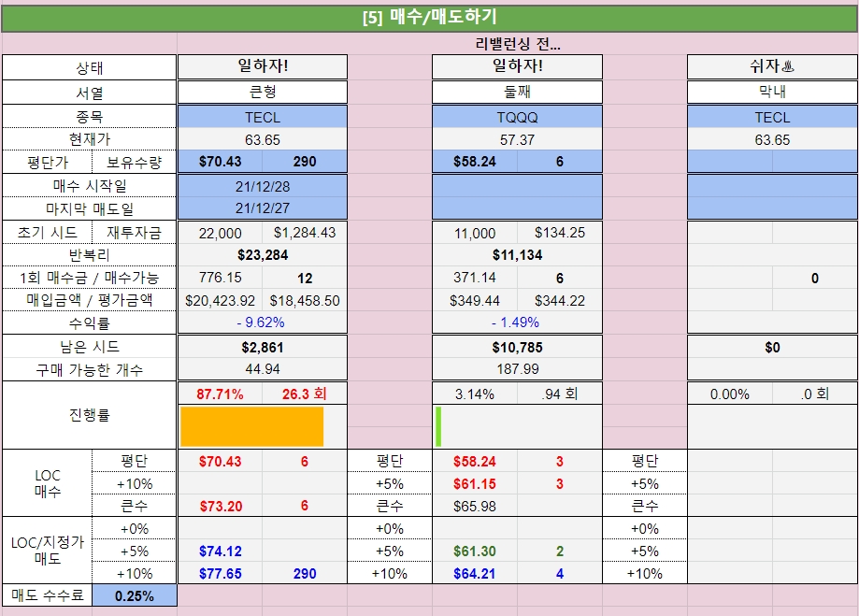Viewport: 859px width, 616px height.
Task: Click the $134.25 reinvestment cell
Action: coord(559,233)
